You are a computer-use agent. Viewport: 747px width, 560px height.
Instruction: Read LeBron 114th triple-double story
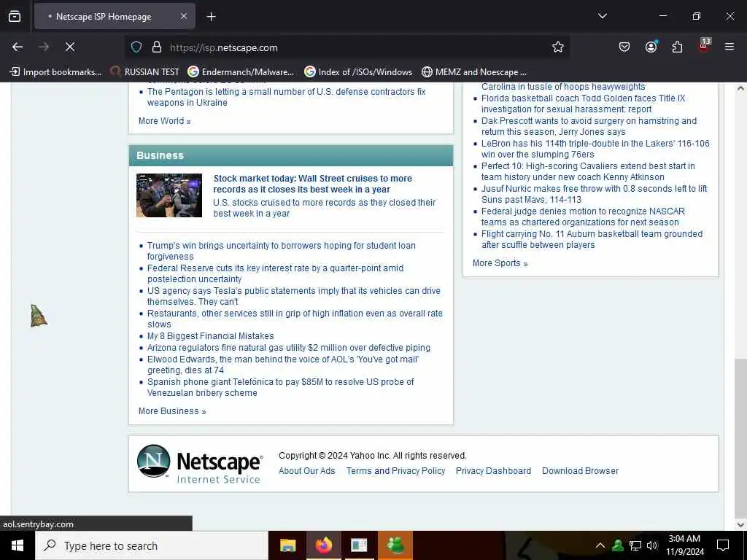pyautogui.click(x=595, y=149)
